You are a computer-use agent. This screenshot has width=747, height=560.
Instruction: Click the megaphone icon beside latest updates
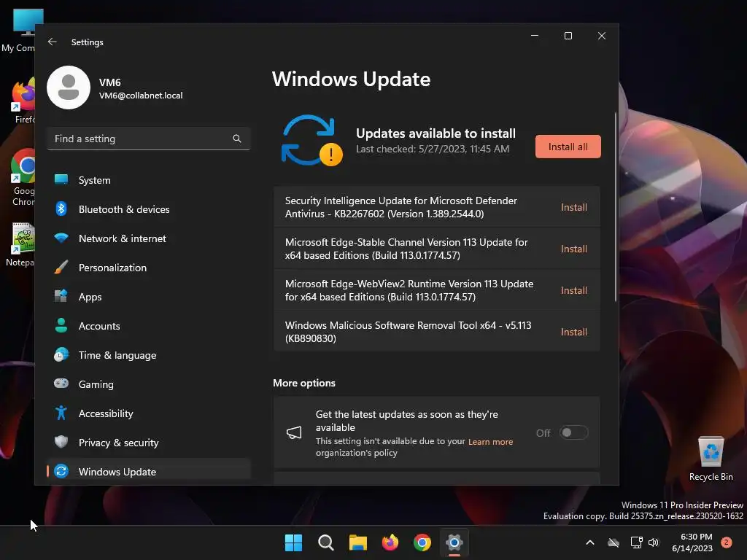click(294, 432)
